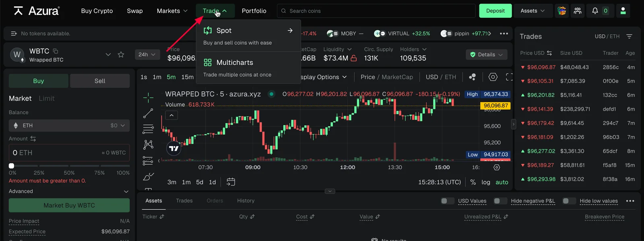Screen dimensions: 644x241
Task: Expand the Details dropdown
Action: (487, 55)
